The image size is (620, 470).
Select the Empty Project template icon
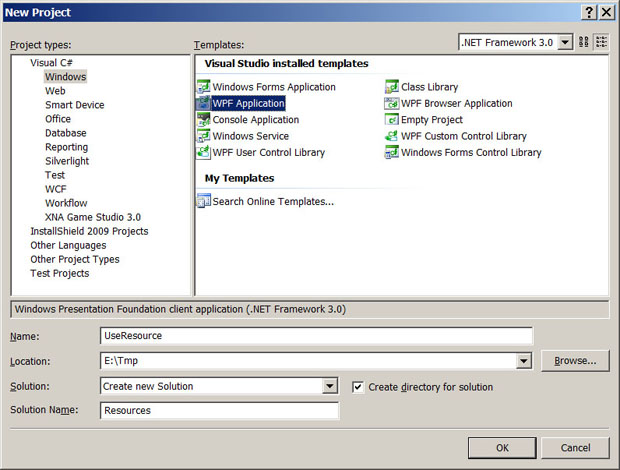[391, 119]
